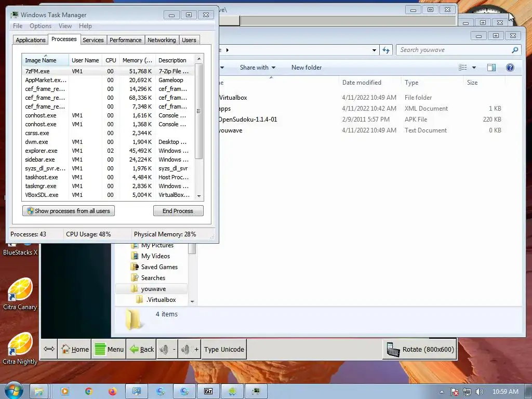The height and width of the screenshot is (399, 532).
Task: Click the 7-Zip taskbar button
Action: pyautogui.click(x=208, y=392)
